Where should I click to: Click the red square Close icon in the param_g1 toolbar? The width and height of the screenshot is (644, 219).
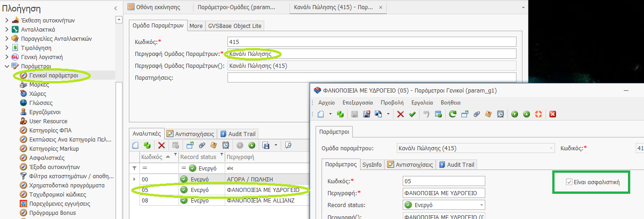coord(553,114)
